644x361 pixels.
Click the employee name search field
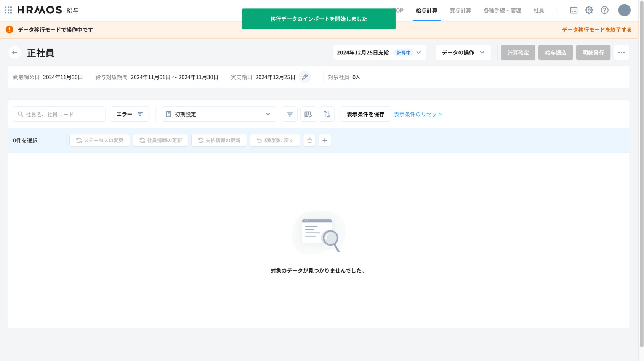[59, 114]
